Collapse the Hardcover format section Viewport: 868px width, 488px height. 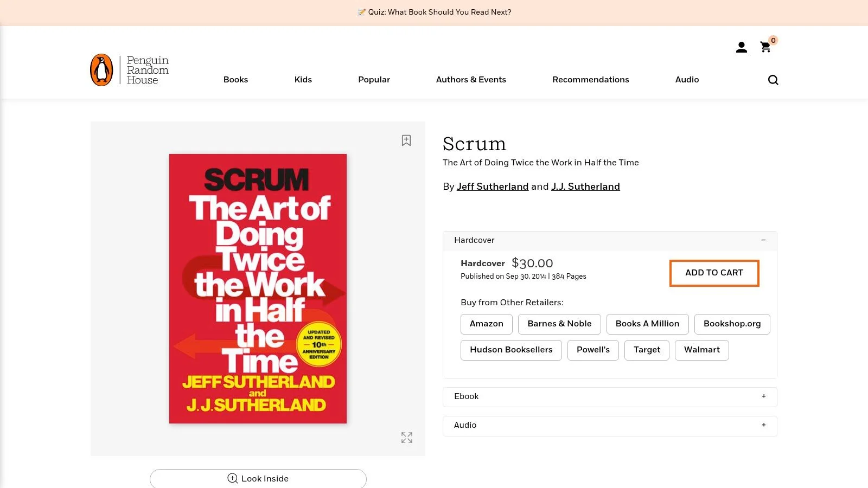pyautogui.click(x=610, y=240)
